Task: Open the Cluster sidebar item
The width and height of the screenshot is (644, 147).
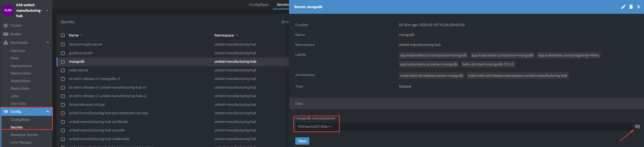Action: (16, 25)
